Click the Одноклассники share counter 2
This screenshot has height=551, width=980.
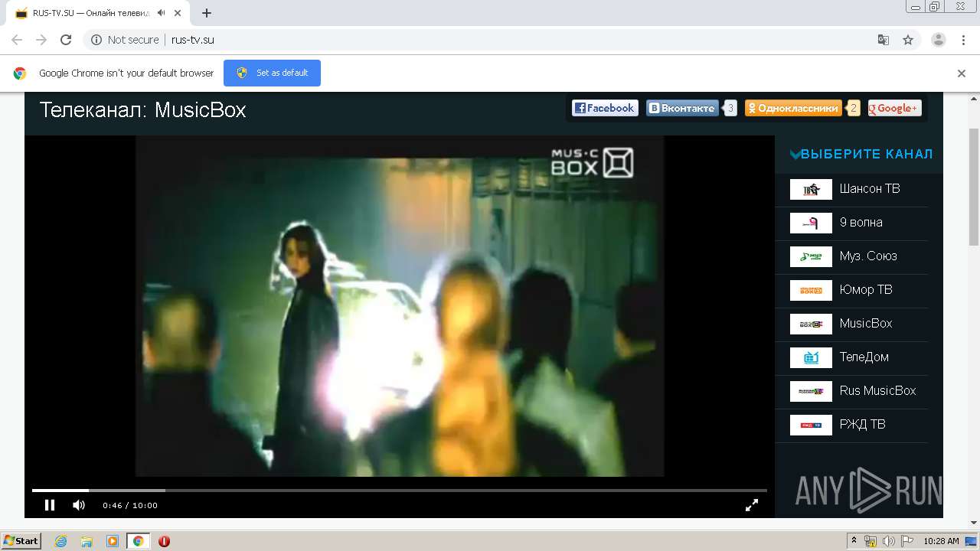pyautogui.click(x=854, y=109)
